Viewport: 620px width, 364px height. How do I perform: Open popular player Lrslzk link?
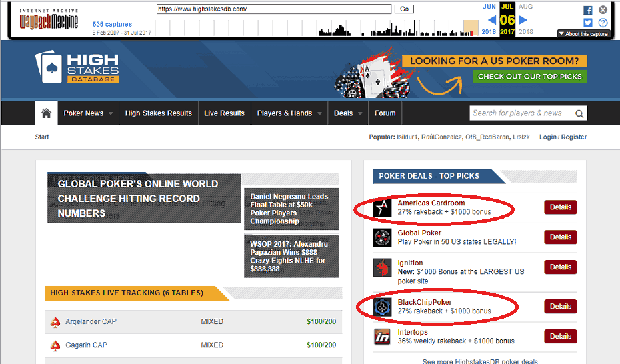(x=521, y=137)
